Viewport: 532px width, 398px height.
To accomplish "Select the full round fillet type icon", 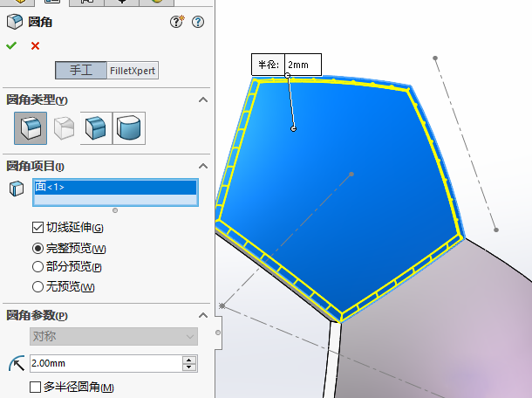I will click(x=129, y=128).
